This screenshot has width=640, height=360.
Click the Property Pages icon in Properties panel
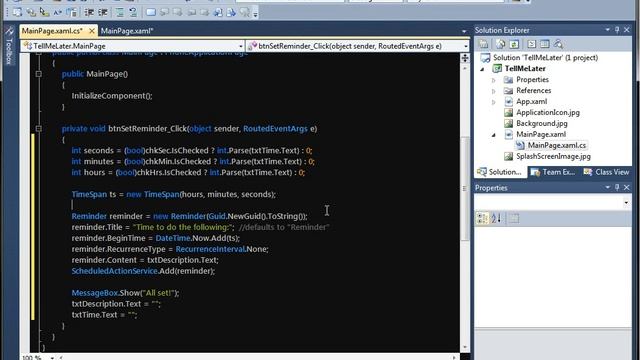tap(514, 218)
